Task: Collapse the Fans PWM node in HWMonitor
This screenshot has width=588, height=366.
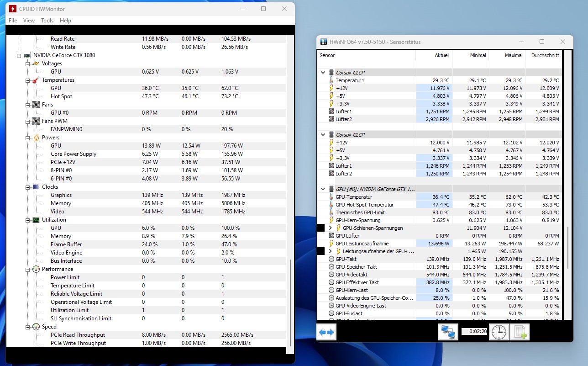Action: click(28, 121)
